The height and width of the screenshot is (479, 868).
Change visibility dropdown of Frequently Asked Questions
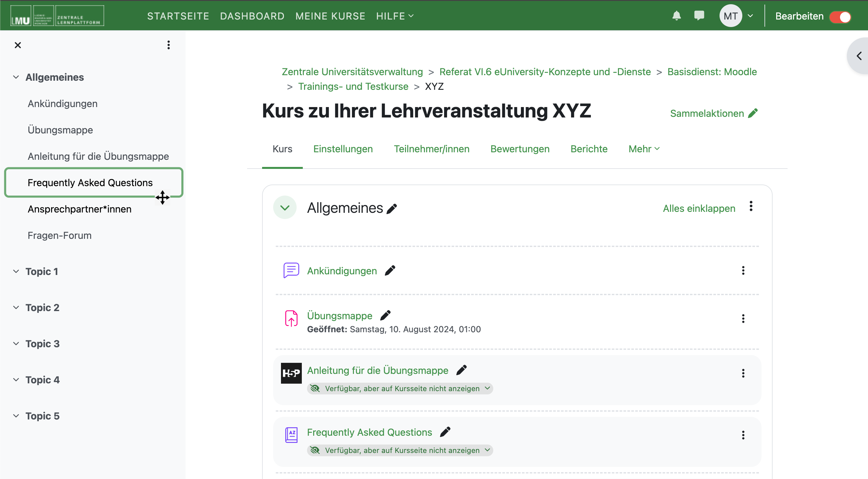click(x=400, y=450)
